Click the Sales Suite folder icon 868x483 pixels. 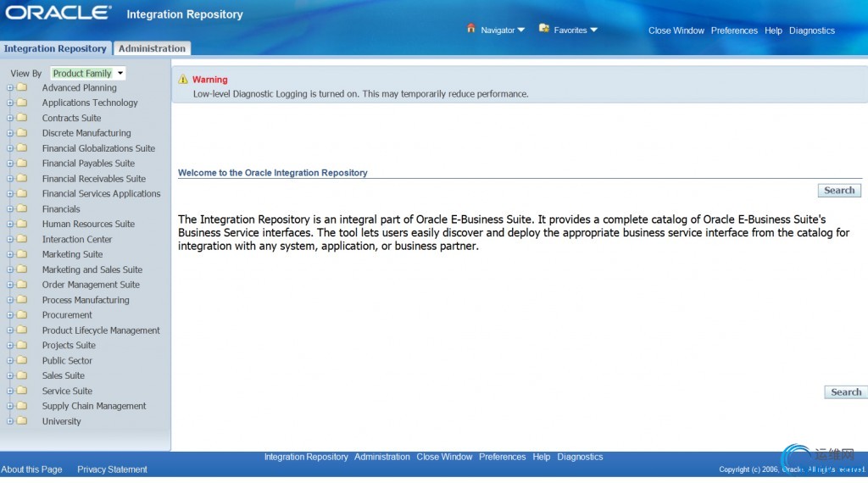coord(21,375)
